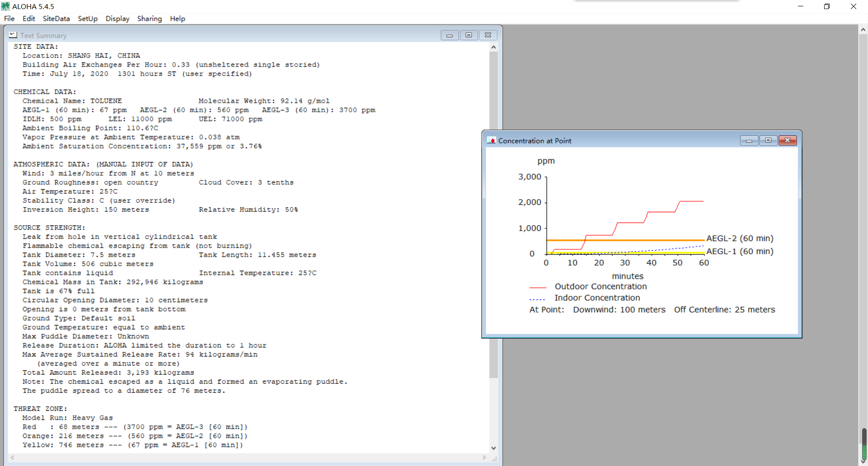Click 'Ambient Boiling Point' line
Screen dimensions: 868x466
tap(90, 128)
